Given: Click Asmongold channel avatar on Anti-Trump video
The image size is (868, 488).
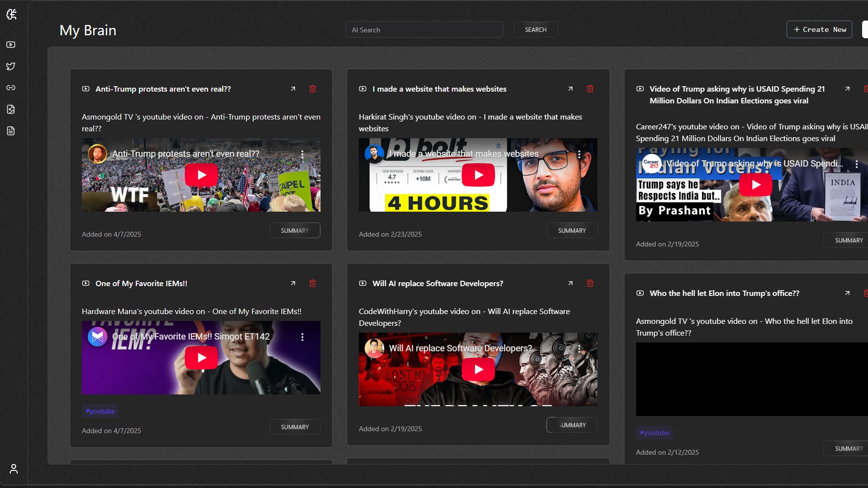Looking at the screenshot, I should point(98,154).
